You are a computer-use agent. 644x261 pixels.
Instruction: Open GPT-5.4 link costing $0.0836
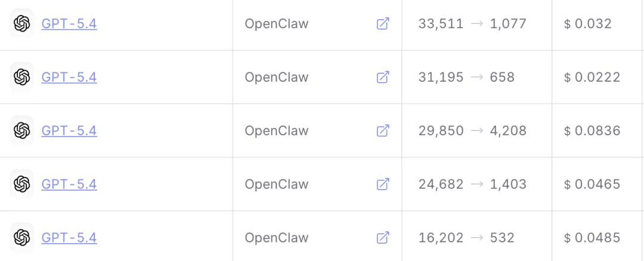[x=69, y=130]
